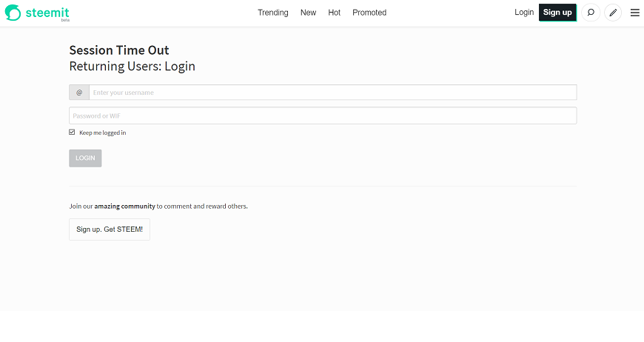
Task: Toggle Keep me logged in checkbox
Action: tap(72, 133)
